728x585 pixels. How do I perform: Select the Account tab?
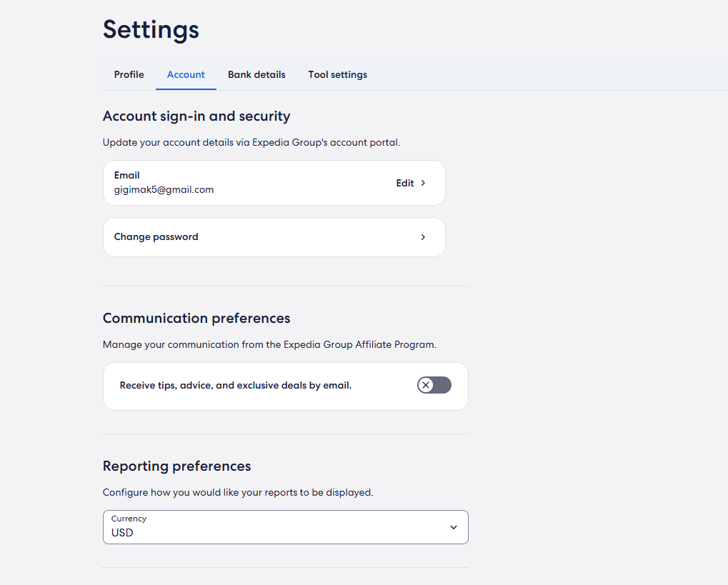click(186, 74)
